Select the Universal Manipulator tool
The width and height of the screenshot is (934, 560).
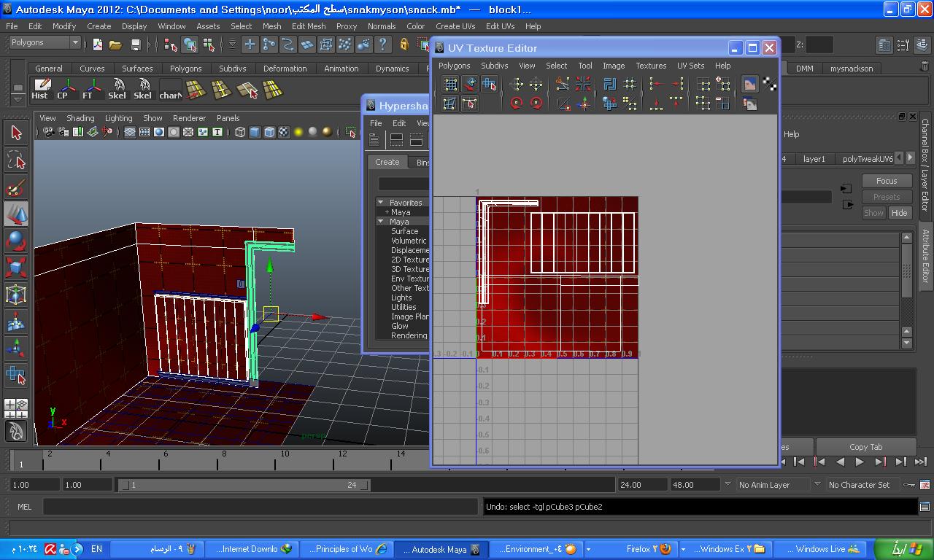pyautogui.click(x=16, y=295)
